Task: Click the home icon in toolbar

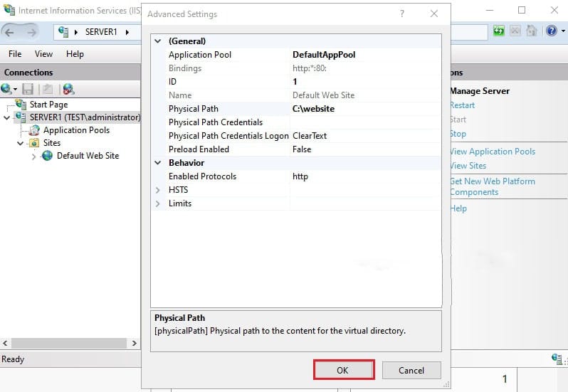Action: (532, 31)
